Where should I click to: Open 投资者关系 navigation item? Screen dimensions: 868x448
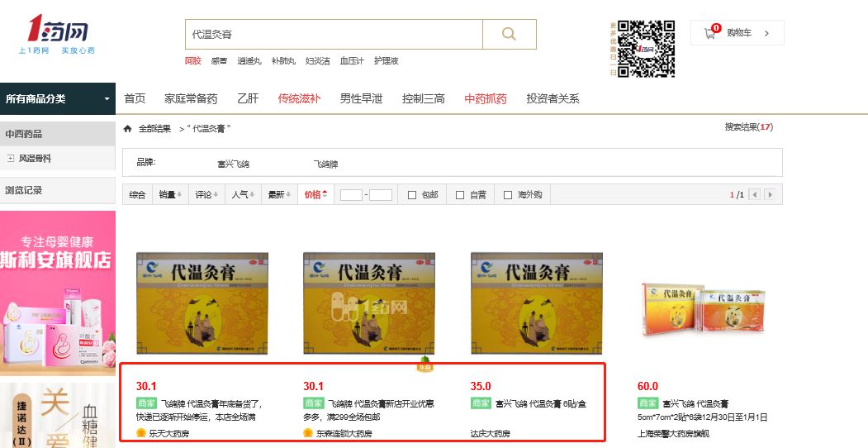[553, 98]
